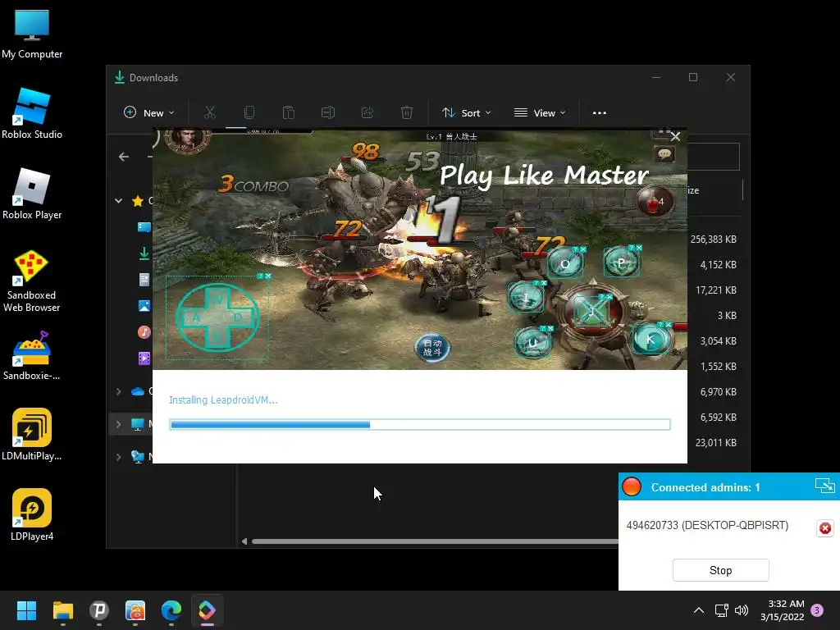Minimize the Downloads window

pyautogui.click(x=655, y=77)
